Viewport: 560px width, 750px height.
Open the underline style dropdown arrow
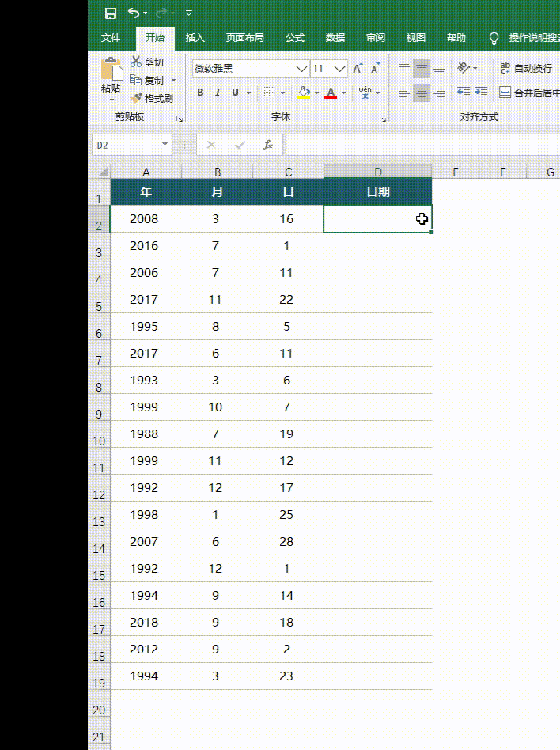(248, 93)
